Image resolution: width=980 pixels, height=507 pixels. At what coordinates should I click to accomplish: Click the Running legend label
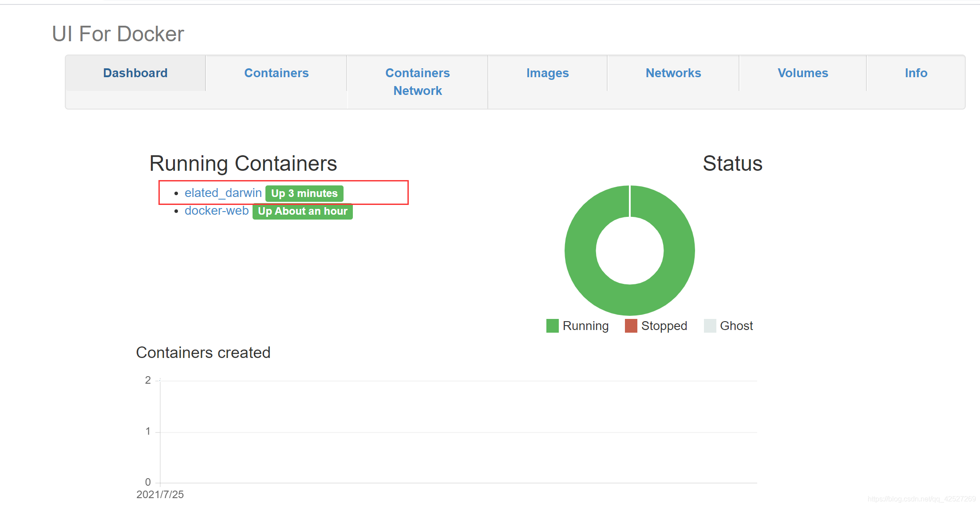pos(586,326)
